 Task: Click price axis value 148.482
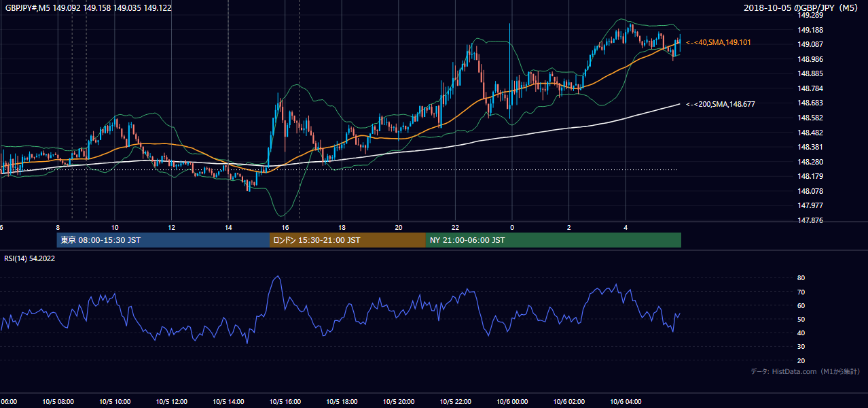[x=809, y=133]
